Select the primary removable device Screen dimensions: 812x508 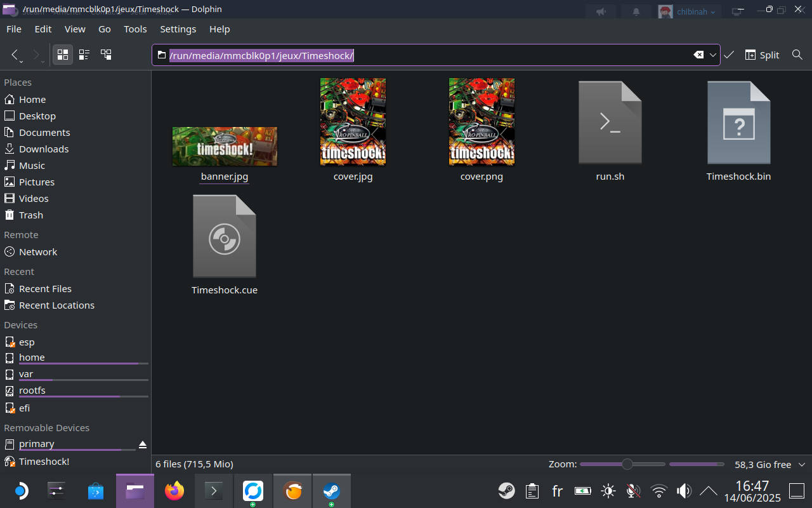69,444
